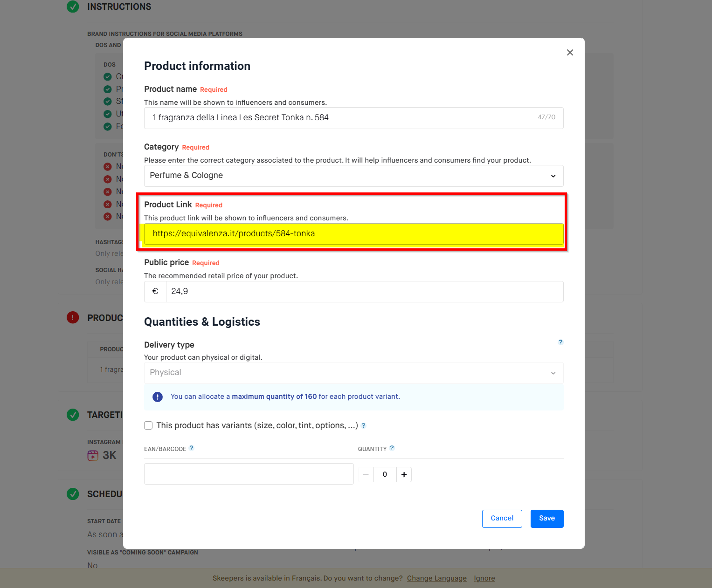712x588 pixels.
Task: Click the variants help question mark icon
Action: coord(364,425)
